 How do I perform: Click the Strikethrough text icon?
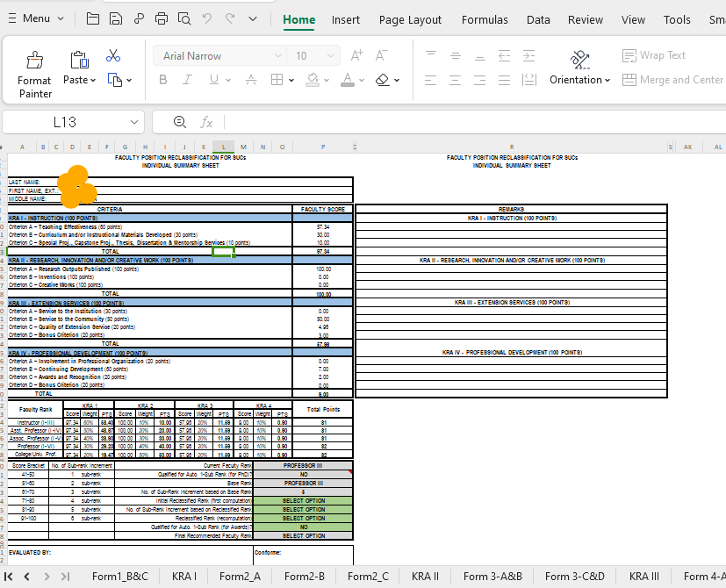[x=251, y=80]
